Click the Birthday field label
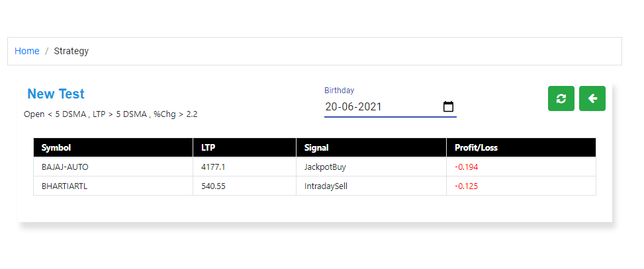 point(340,90)
